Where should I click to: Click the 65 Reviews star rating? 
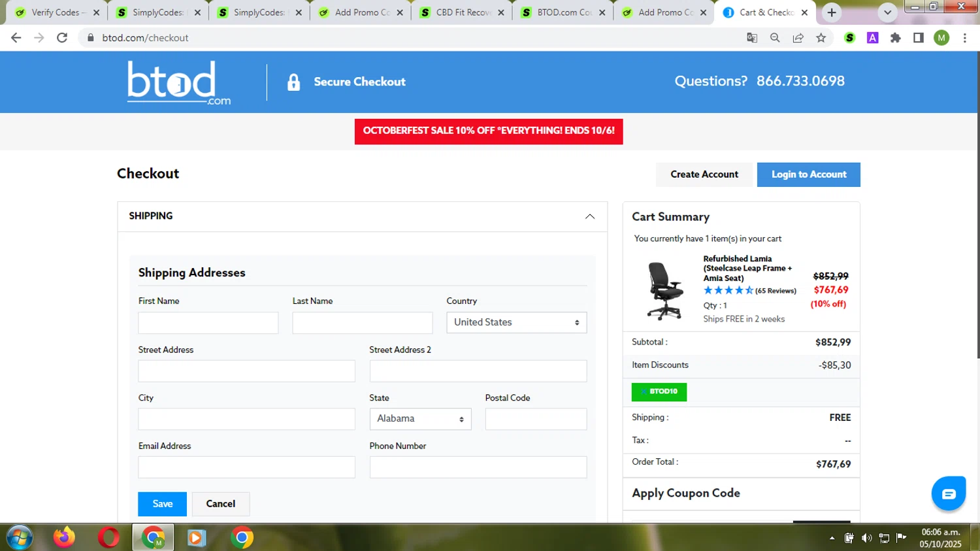[750, 291]
